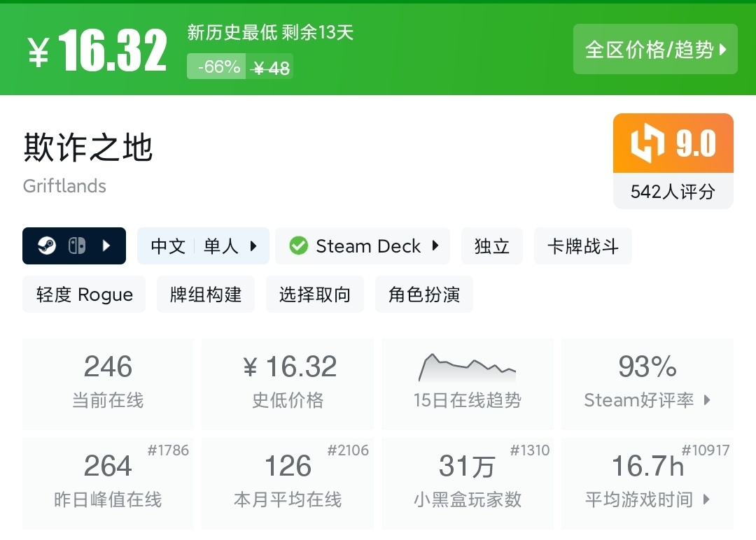Click the Xiaoheihe score logo icon

tap(647, 143)
